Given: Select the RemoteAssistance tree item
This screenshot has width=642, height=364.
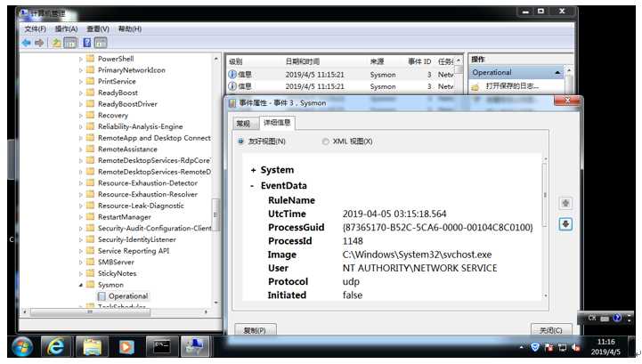Looking at the screenshot, I should pos(127,150).
